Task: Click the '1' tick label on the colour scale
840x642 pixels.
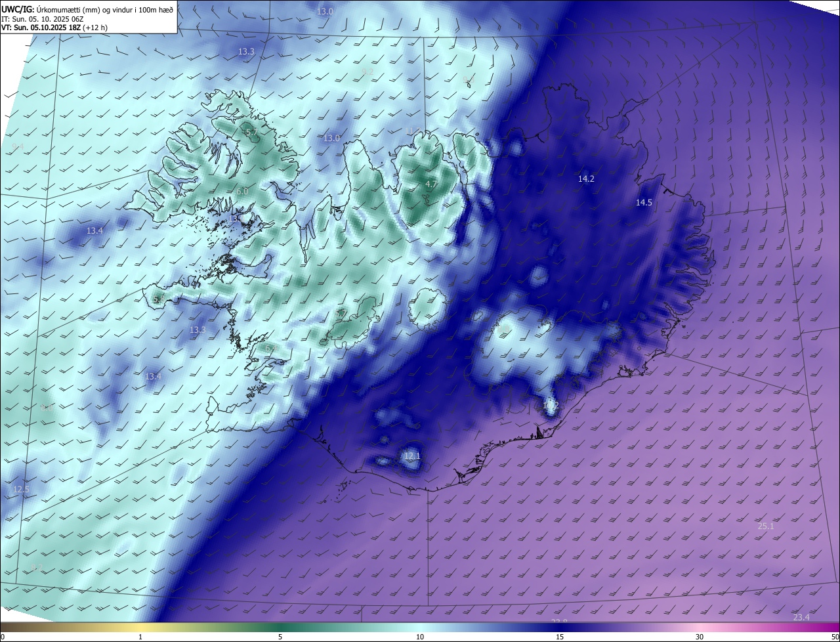Action: pyautogui.click(x=140, y=637)
